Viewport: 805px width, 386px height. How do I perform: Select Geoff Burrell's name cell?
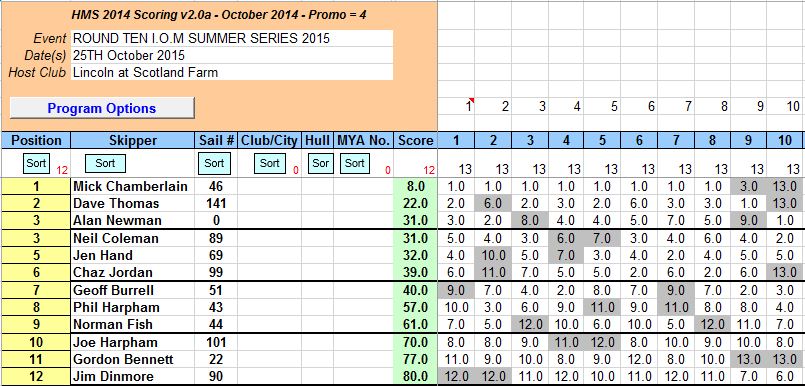click(x=132, y=291)
